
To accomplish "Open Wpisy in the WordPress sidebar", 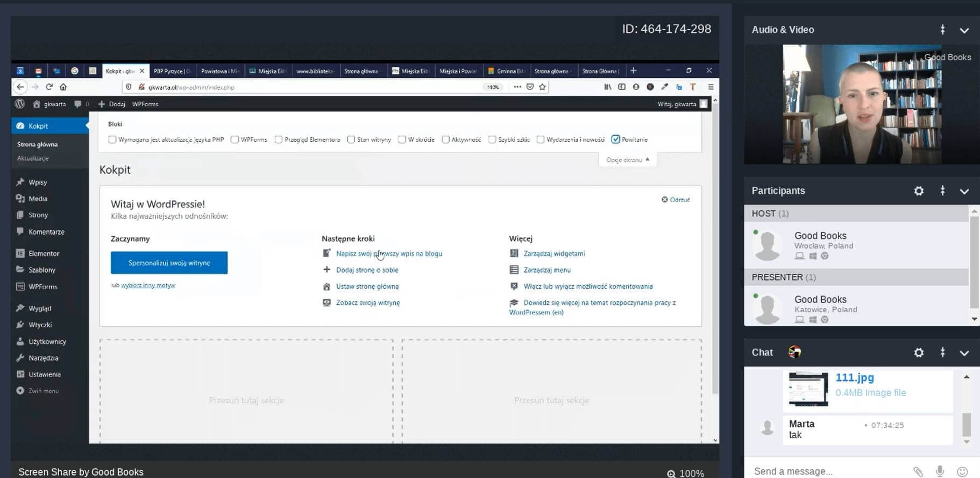I will tap(38, 182).
